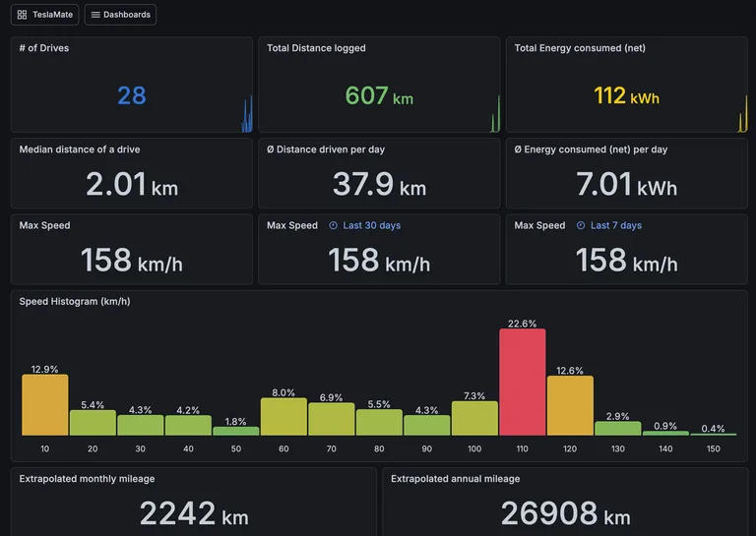Screen dimensions: 756x536
Task: Click the 120 km/h histogram bar
Action: [570, 406]
